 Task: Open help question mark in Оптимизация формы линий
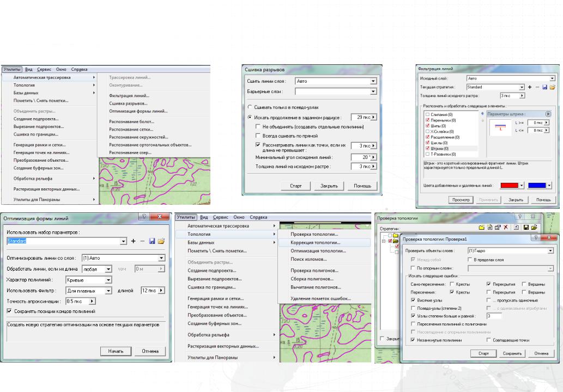tap(144, 217)
